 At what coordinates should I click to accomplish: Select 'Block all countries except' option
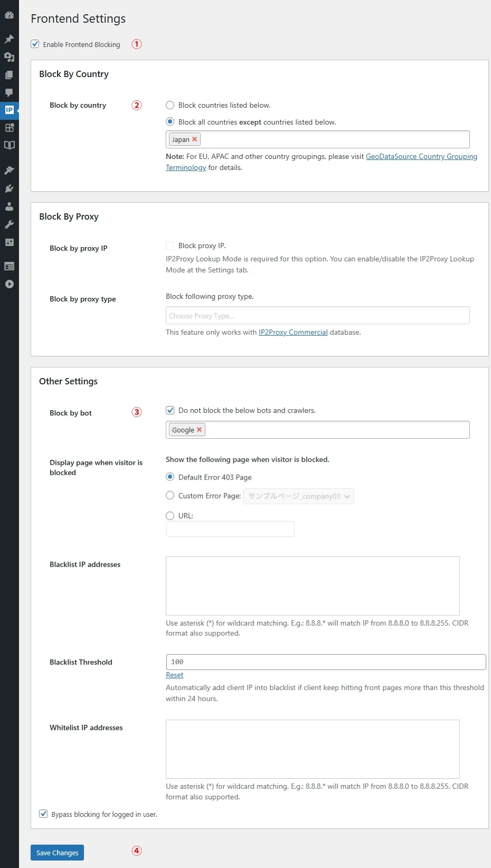point(170,122)
